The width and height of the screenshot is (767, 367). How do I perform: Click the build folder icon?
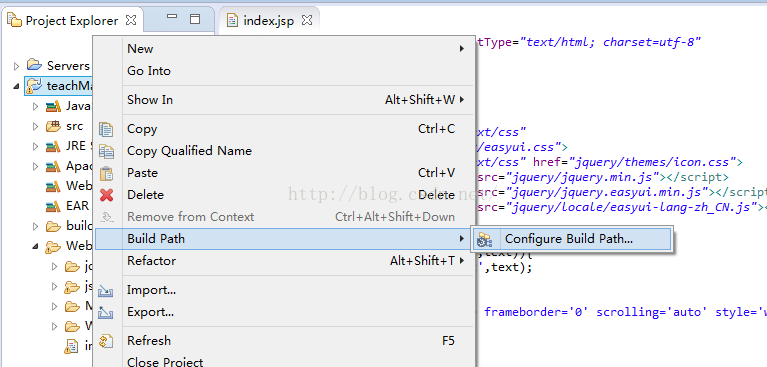(x=53, y=226)
